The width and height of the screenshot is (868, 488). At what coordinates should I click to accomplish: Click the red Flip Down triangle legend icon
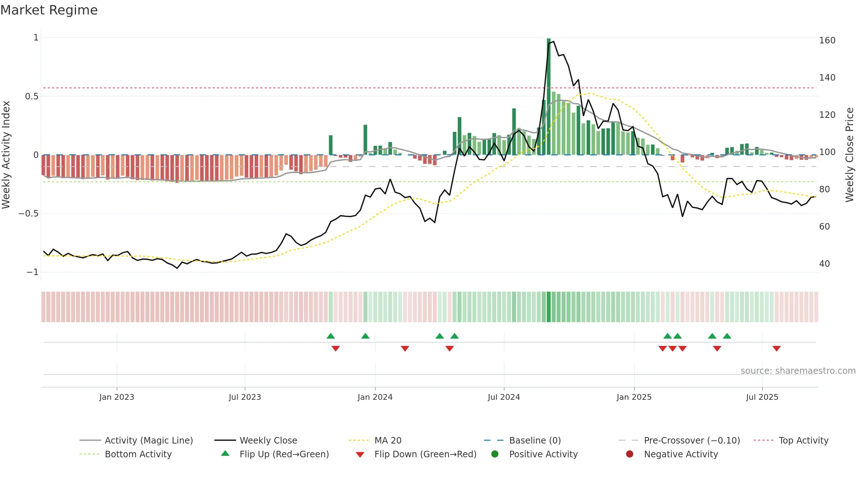coord(360,454)
